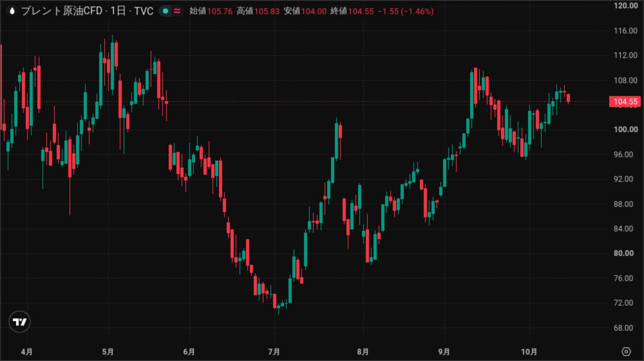The image size is (644, 361).
Task: Click the 96.00 price axis label
Action: (x=623, y=154)
